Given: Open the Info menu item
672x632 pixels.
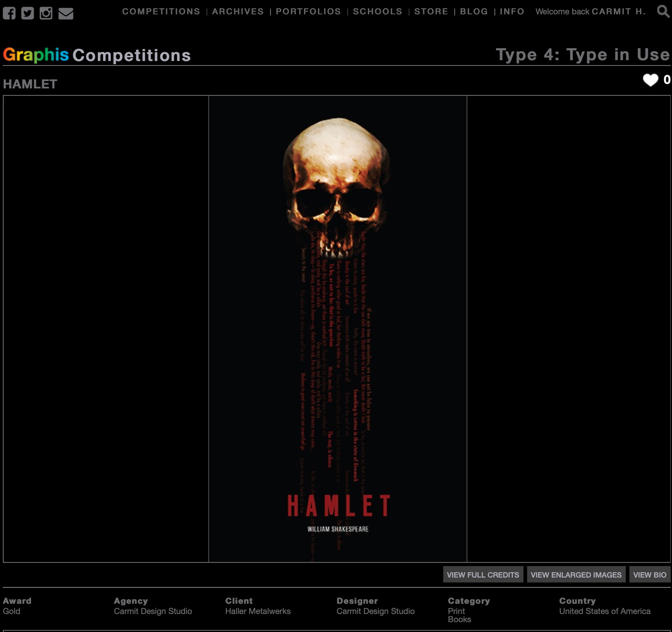Looking at the screenshot, I should point(512,11).
